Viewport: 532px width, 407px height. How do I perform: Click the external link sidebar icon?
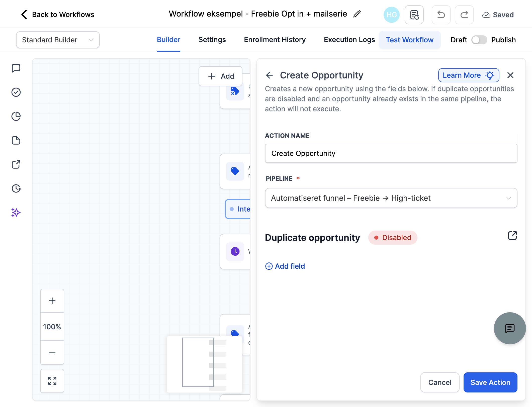click(x=16, y=164)
